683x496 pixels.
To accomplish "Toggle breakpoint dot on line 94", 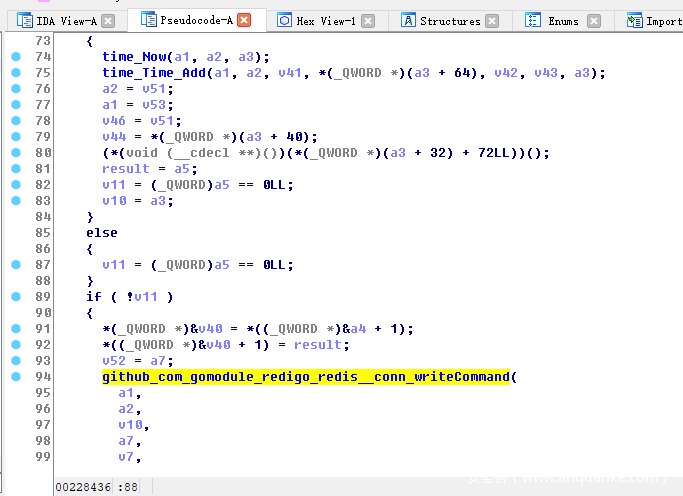I will [x=15, y=377].
